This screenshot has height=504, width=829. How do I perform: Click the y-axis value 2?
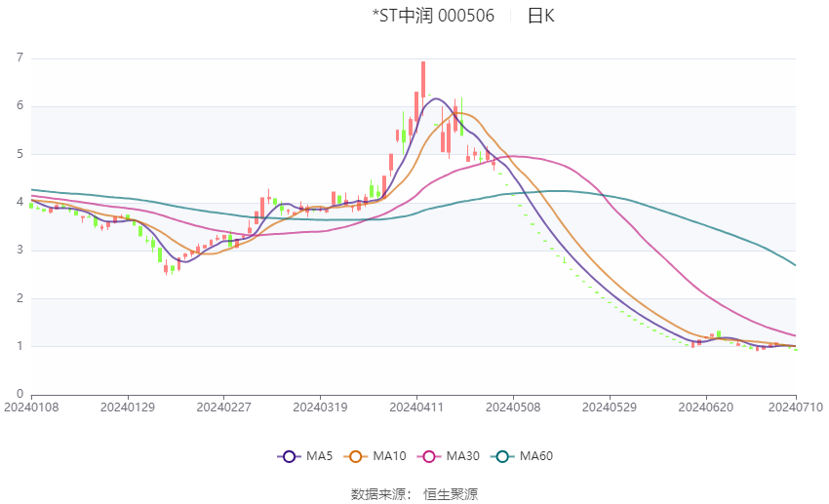tap(20, 298)
